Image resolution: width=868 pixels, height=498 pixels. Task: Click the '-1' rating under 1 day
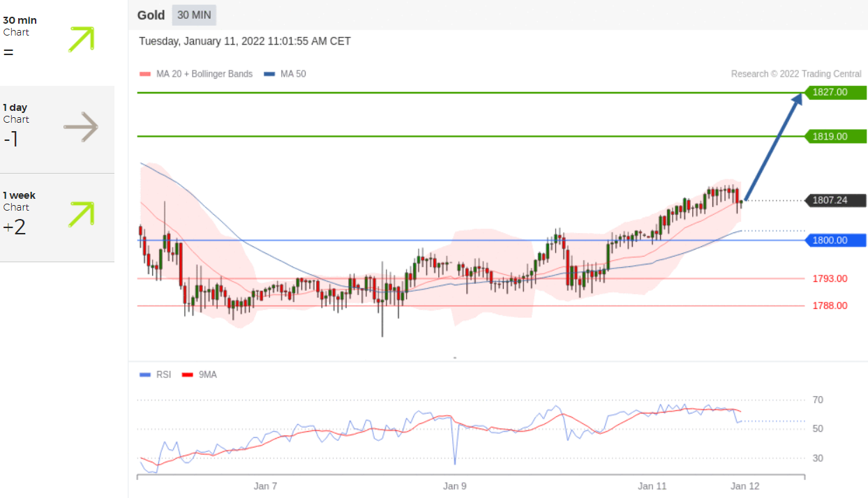[x=10, y=139]
